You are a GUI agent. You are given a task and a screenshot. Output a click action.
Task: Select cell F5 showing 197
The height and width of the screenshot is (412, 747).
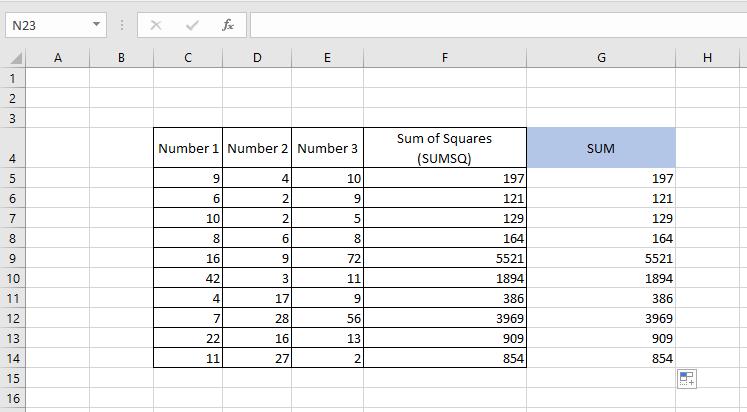click(x=444, y=178)
